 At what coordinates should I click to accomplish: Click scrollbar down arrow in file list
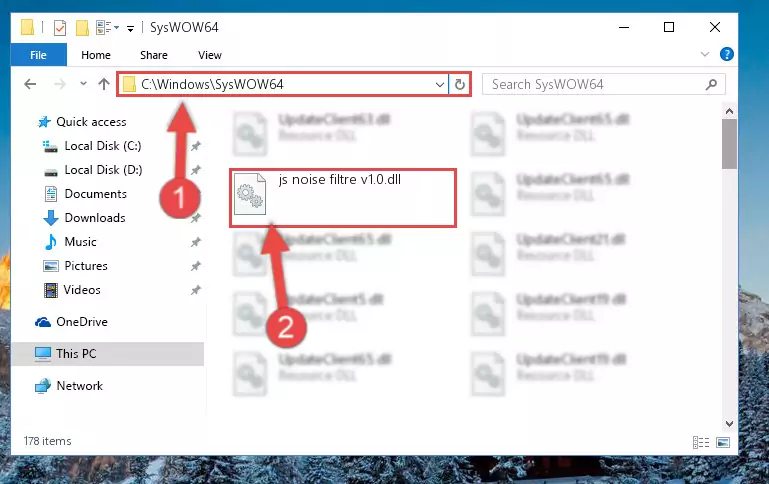pos(729,423)
